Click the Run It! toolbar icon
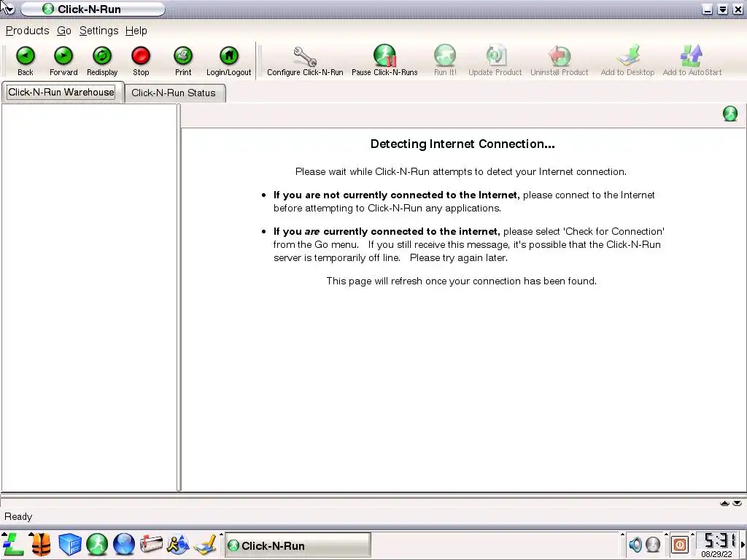 point(445,61)
